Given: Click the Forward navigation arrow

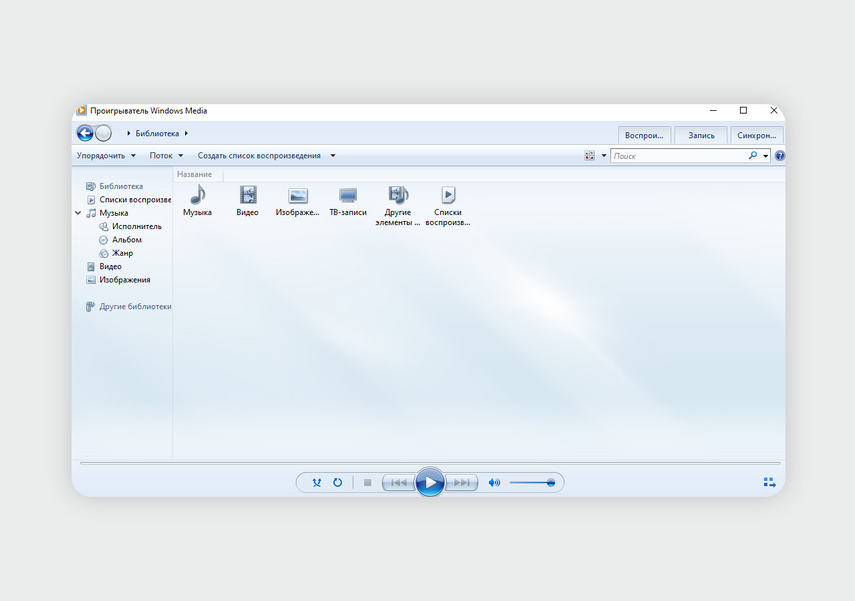Looking at the screenshot, I should pyautogui.click(x=103, y=133).
